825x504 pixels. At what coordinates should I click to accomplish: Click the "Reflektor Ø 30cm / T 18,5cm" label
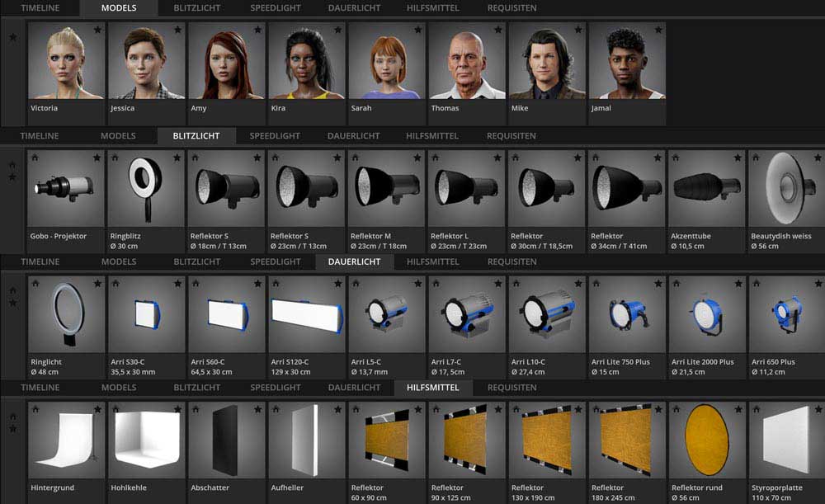pyautogui.click(x=541, y=241)
